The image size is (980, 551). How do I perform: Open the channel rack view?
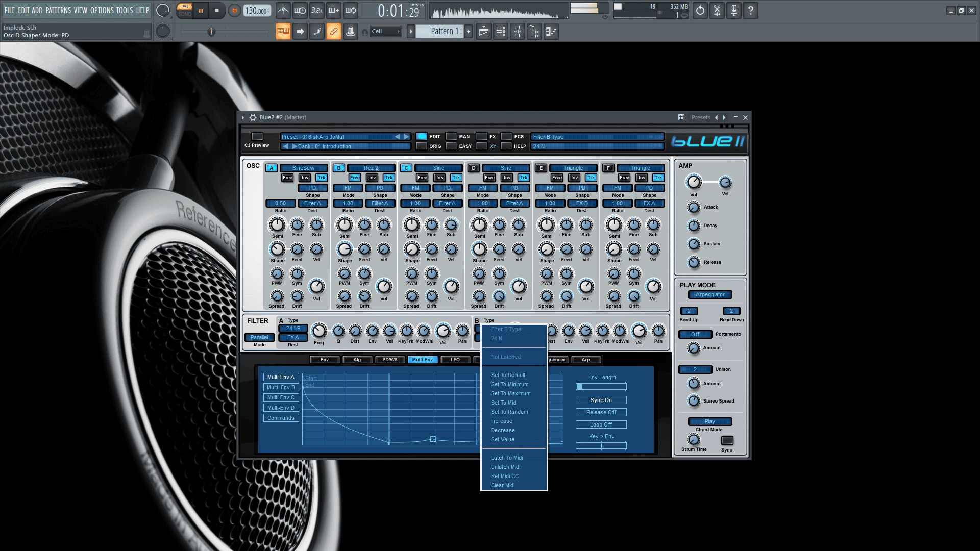tap(501, 32)
